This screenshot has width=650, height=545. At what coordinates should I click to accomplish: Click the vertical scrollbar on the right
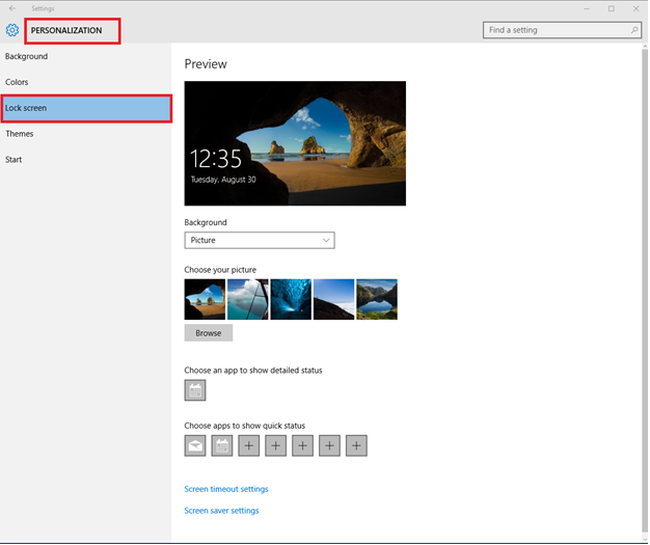[x=645, y=290]
